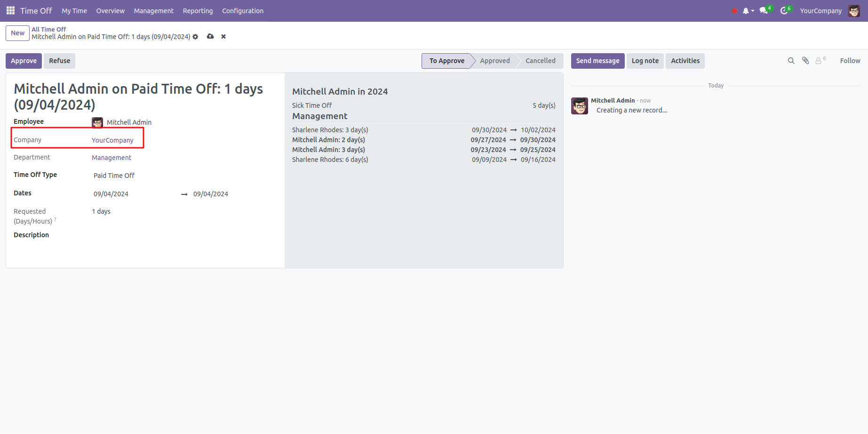Select the Approved status stage
The image size is (868, 434).
click(x=494, y=61)
